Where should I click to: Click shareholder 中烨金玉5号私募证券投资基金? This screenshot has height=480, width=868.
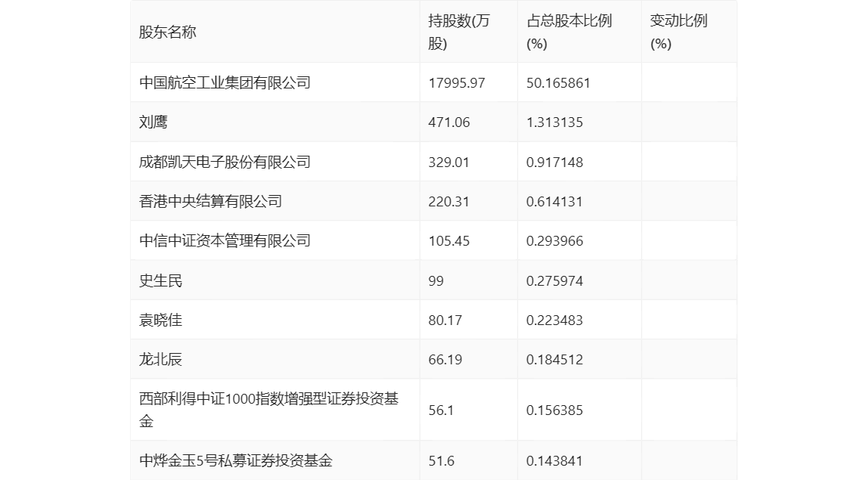tap(236, 460)
